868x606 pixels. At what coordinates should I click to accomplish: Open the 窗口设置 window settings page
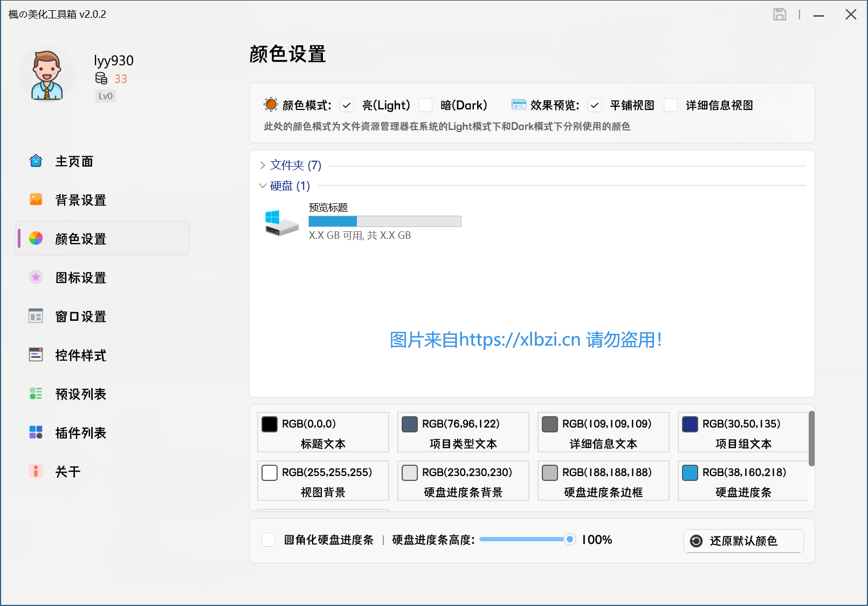[x=80, y=316]
